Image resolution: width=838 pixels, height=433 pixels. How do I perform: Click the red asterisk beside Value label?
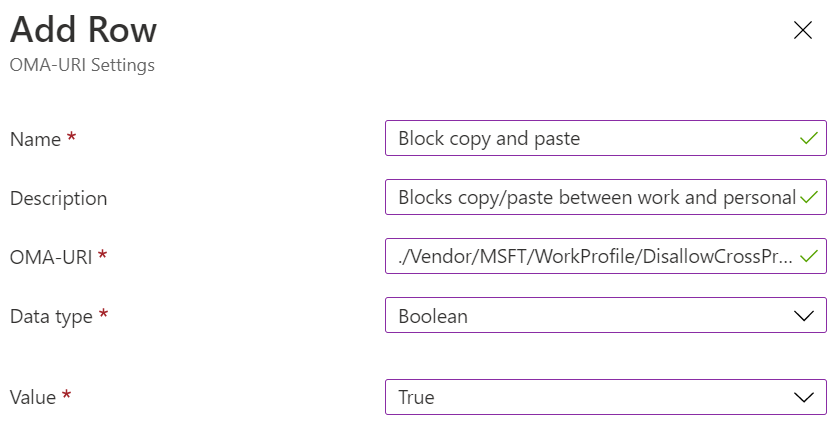(66, 395)
